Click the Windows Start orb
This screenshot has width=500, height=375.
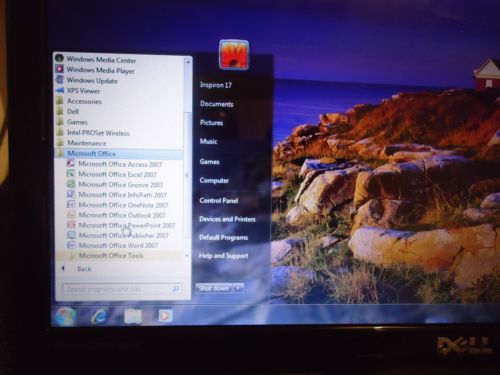[x=65, y=316]
